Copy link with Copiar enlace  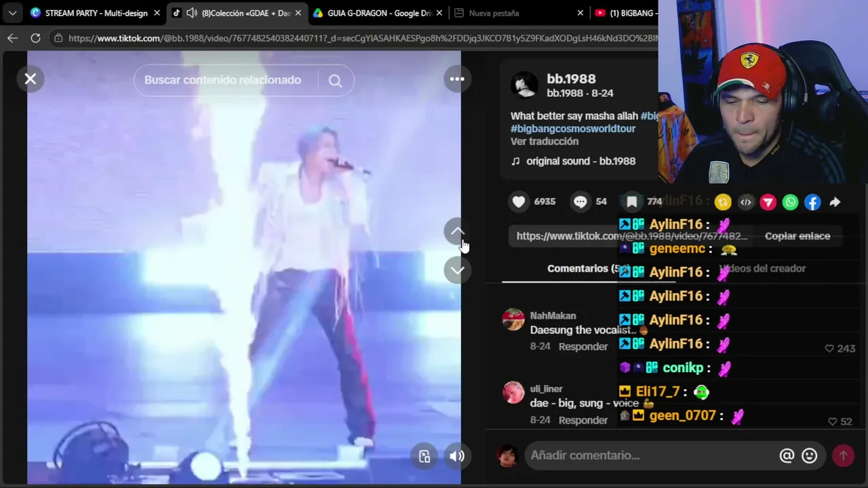797,236
